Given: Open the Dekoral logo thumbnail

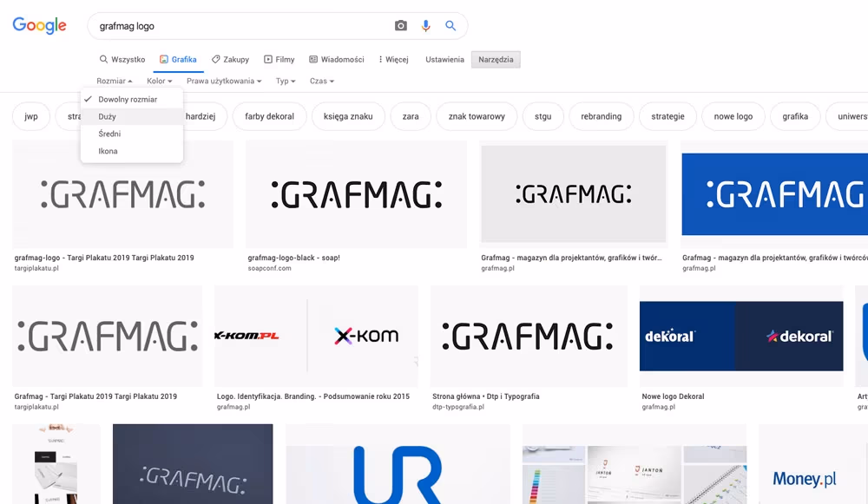Looking at the screenshot, I should (741, 336).
